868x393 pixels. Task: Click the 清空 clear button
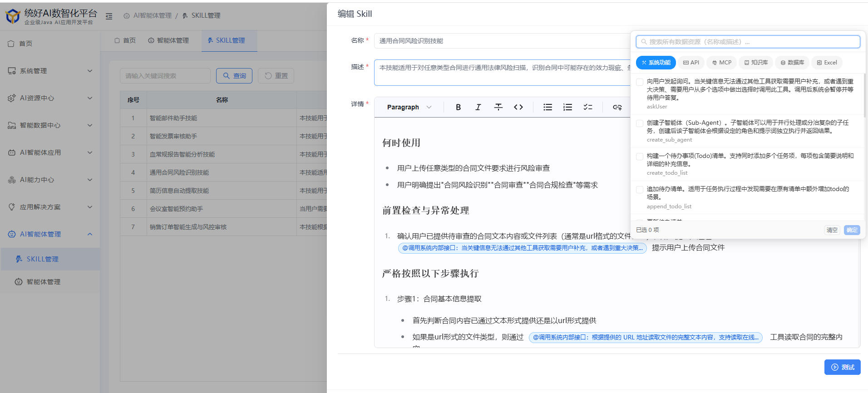832,230
